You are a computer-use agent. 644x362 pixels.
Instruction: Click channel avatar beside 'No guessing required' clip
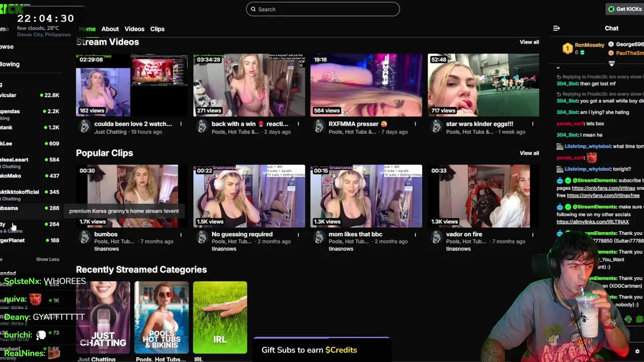[x=202, y=237]
